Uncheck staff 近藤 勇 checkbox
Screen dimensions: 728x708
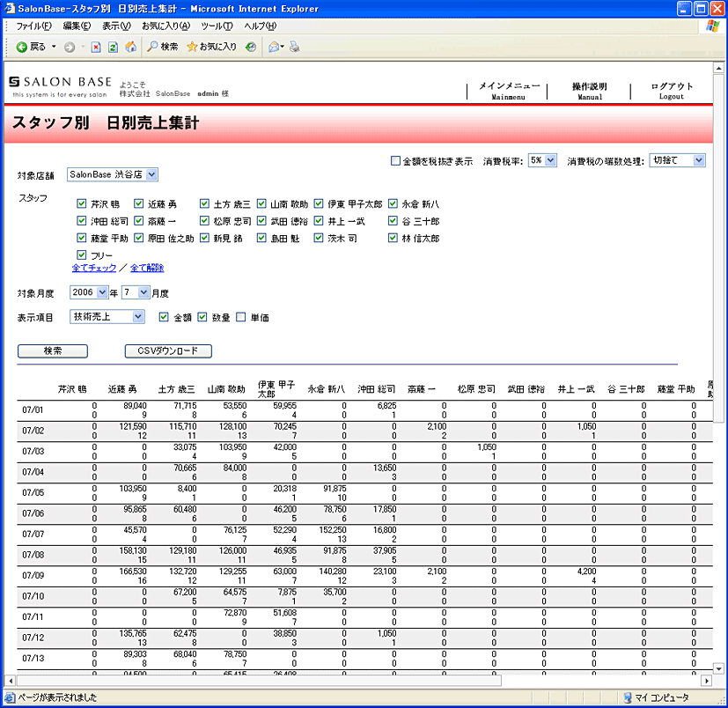click(x=138, y=203)
